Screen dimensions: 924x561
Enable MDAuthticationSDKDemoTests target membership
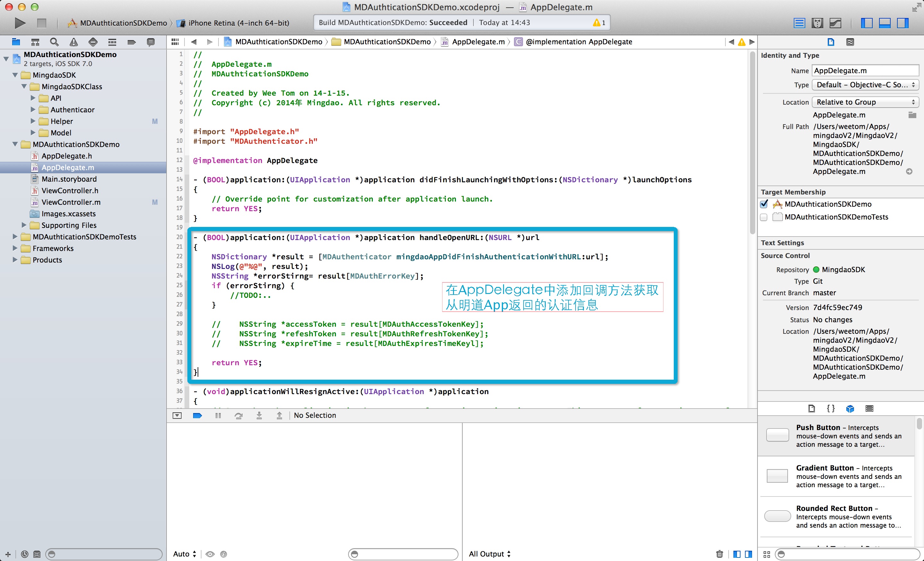tap(764, 217)
